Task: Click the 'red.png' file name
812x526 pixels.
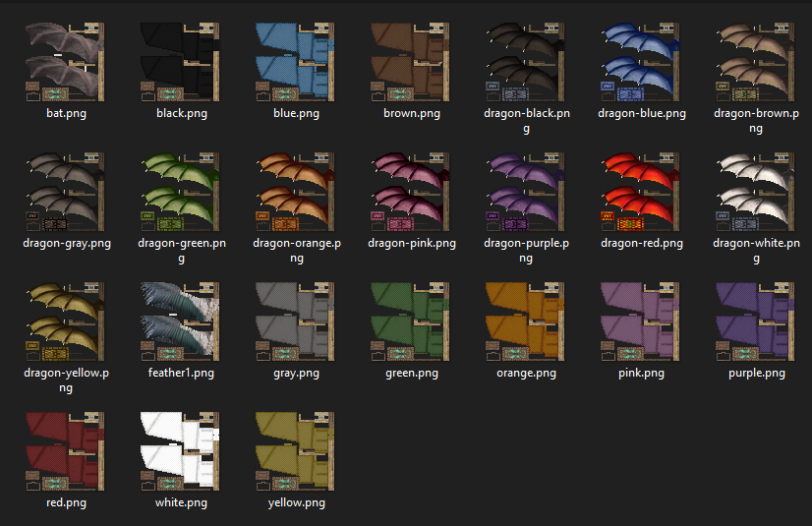Action: tap(66, 503)
